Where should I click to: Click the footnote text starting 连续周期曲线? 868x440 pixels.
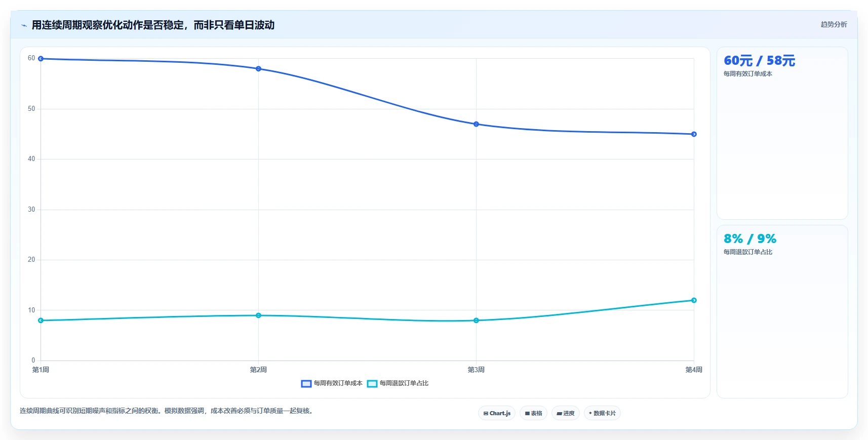[x=168, y=411]
